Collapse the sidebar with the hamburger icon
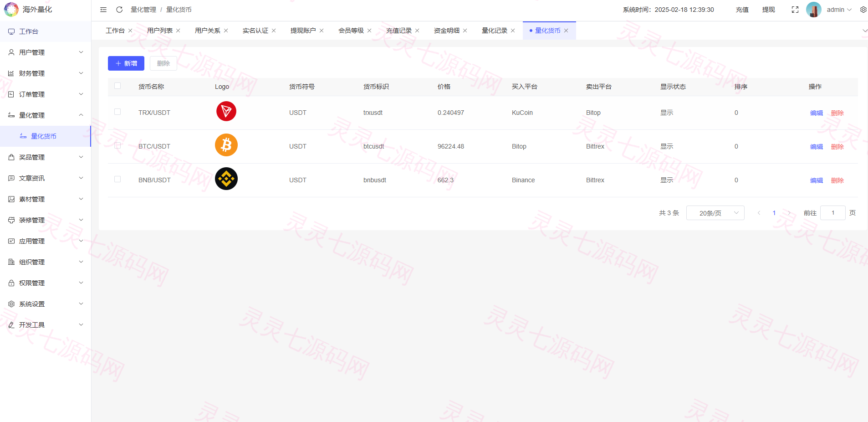Image resolution: width=868 pixels, height=422 pixels. click(x=103, y=10)
